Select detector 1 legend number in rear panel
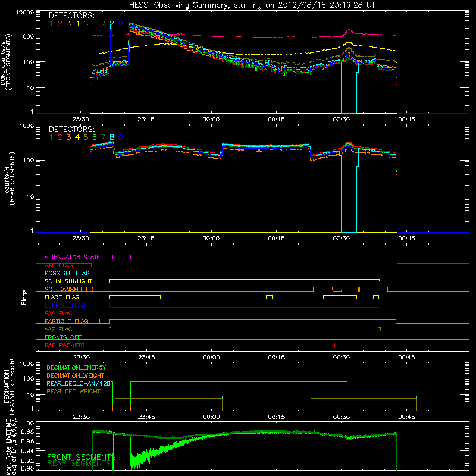This screenshot has height=476, width=476. point(51,137)
